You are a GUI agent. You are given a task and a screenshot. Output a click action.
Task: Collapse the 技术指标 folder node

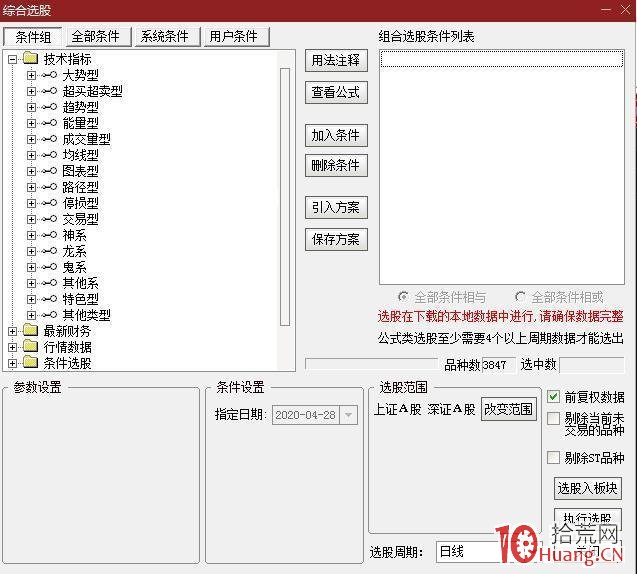13,59
